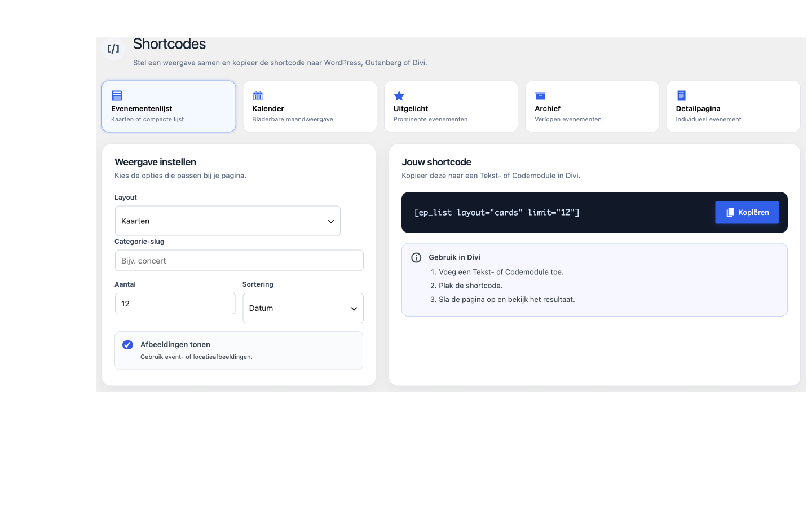Viewport: 812px width, 526px height.
Task: Click the Uitgelicht star icon
Action: [399, 95]
